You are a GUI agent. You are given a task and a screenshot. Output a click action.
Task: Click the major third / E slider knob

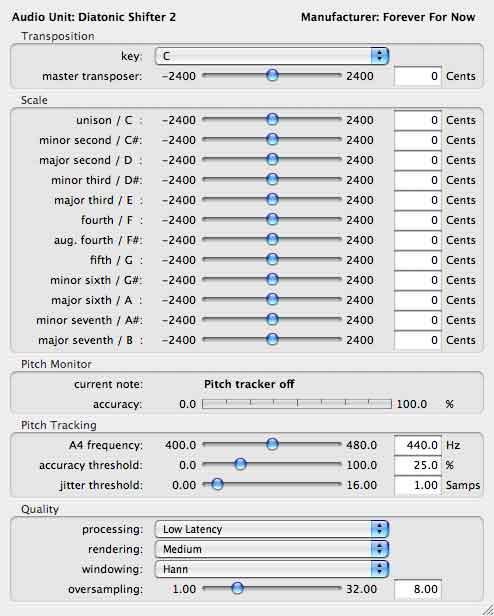coord(272,199)
